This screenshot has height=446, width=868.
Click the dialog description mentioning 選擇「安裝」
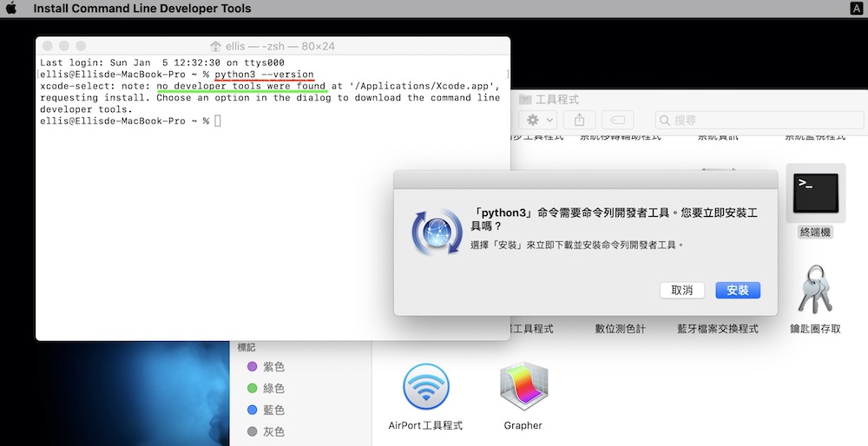pyautogui.click(x=577, y=245)
